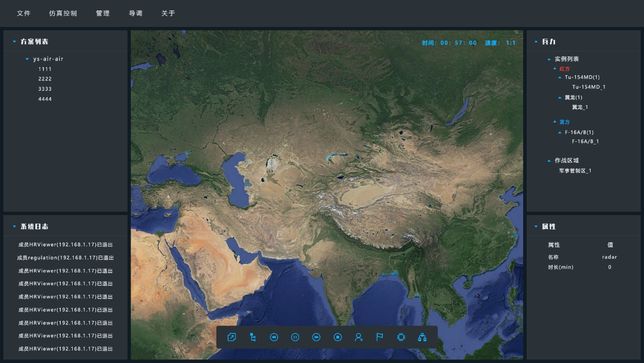Collapse the 蓝方 group in force list
The height and width of the screenshot is (363, 644).
coord(555,122)
